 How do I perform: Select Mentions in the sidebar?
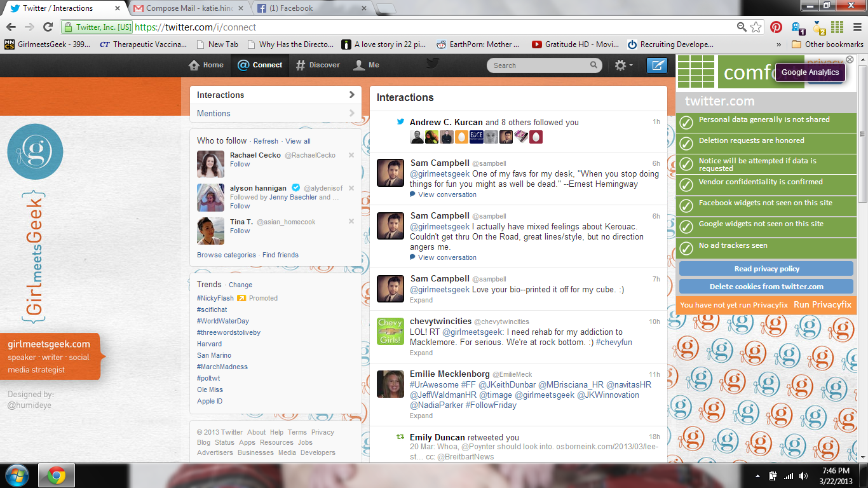(276, 113)
